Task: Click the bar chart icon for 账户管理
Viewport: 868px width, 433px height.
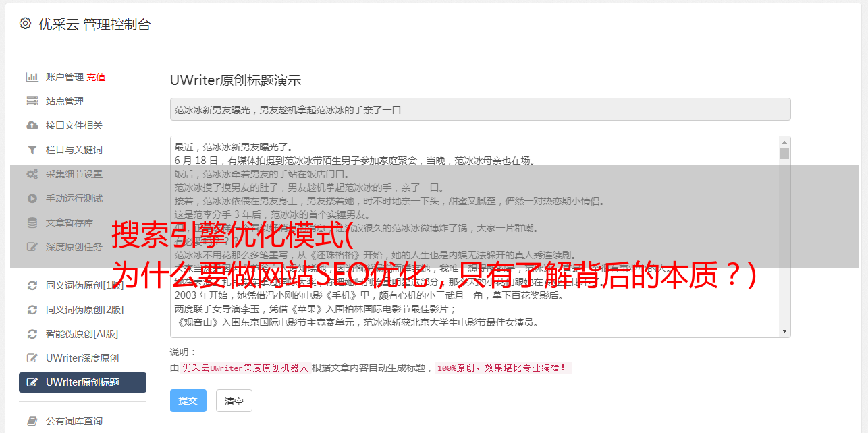Action: point(32,77)
